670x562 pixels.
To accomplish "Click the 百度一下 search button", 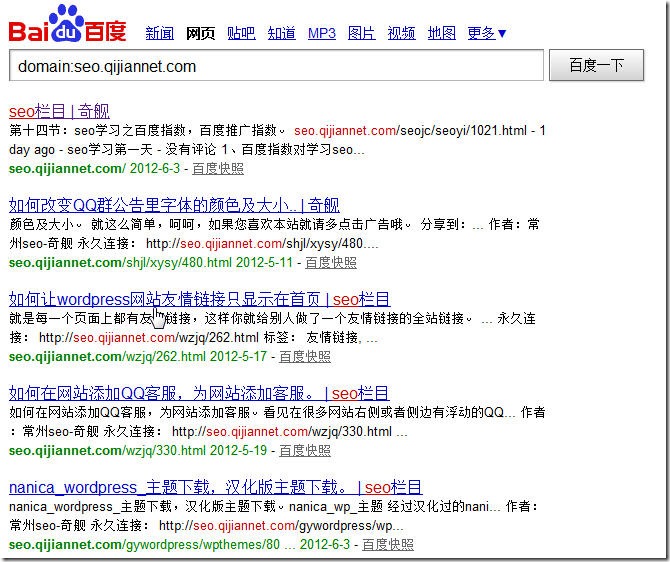I will [596, 65].
